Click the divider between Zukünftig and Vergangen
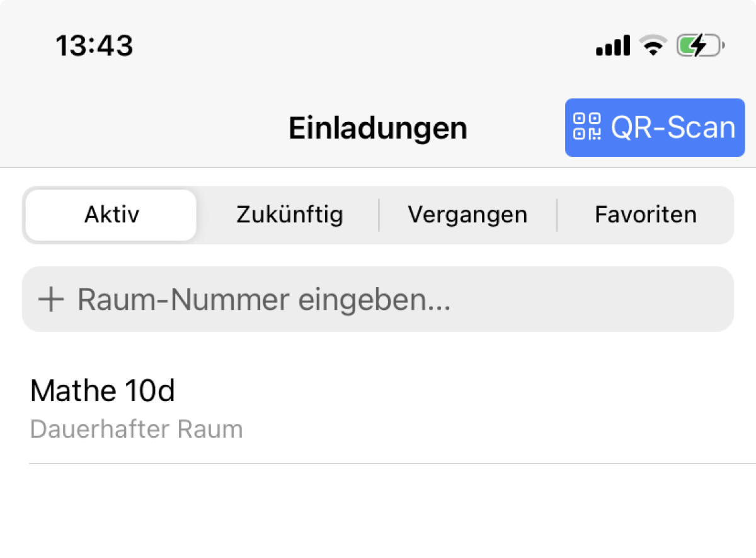 (379, 215)
